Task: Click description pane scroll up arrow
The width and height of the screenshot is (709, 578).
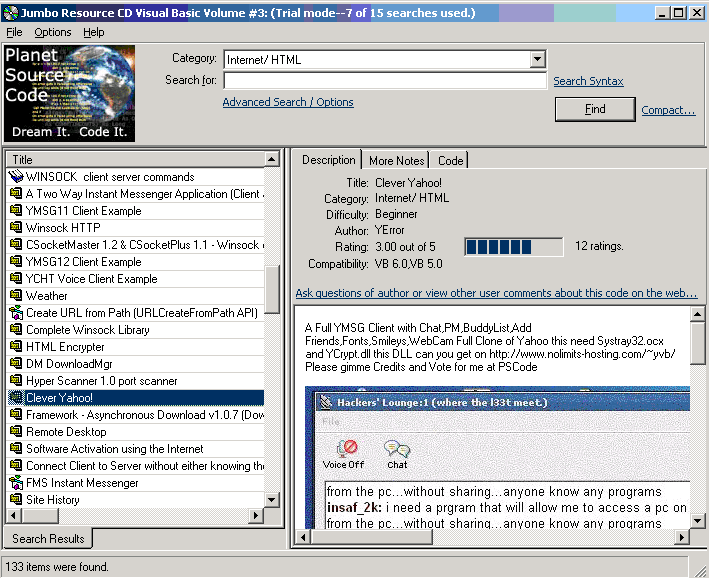Action: tap(697, 313)
